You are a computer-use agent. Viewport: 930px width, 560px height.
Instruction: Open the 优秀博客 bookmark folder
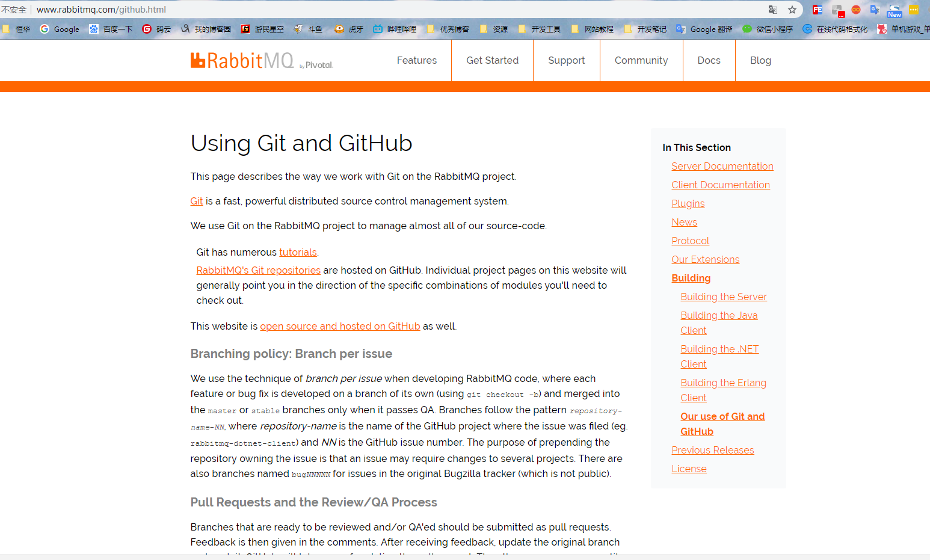(448, 29)
